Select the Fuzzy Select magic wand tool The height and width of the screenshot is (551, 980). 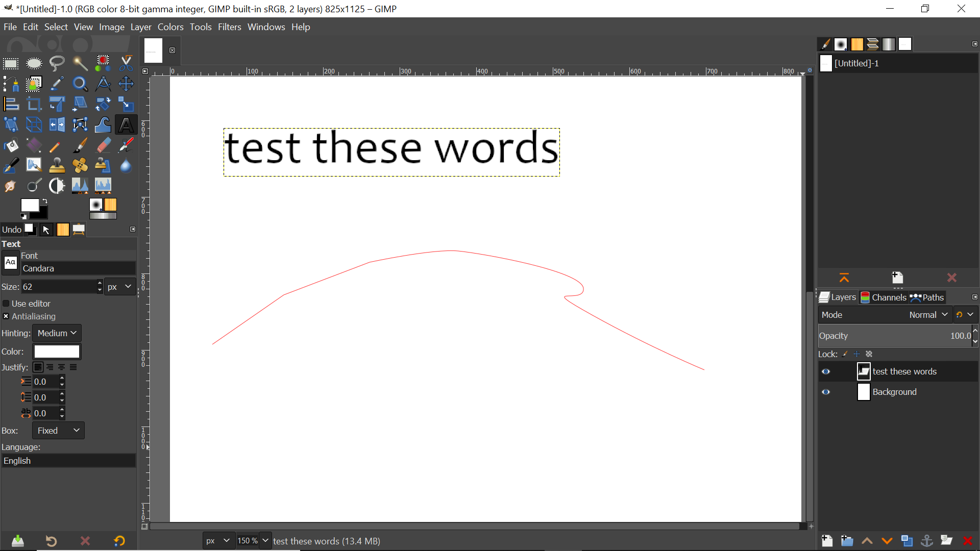click(80, 63)
